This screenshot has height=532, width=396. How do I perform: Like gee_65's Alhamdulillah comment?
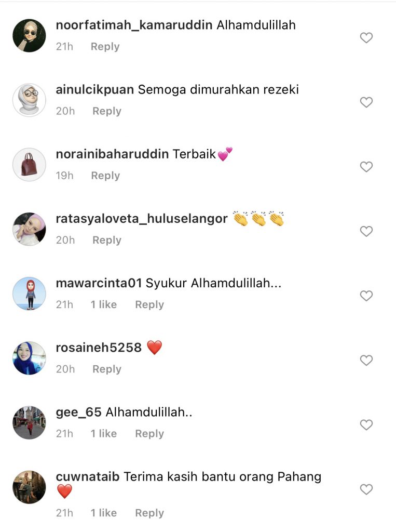(366, 424)
